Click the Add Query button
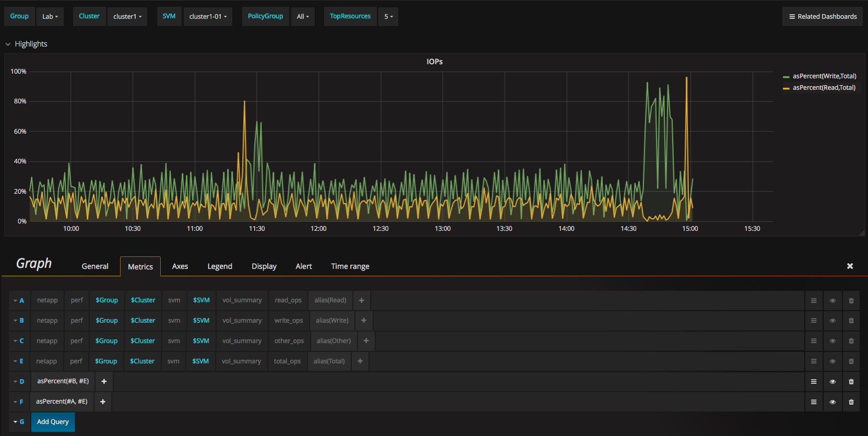The height and width of the screenshot is (436, 868). 53,422
